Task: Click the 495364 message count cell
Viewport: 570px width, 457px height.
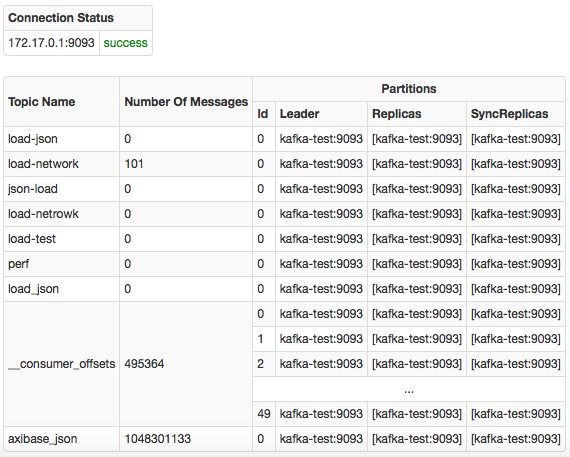Action: (186, 364)
